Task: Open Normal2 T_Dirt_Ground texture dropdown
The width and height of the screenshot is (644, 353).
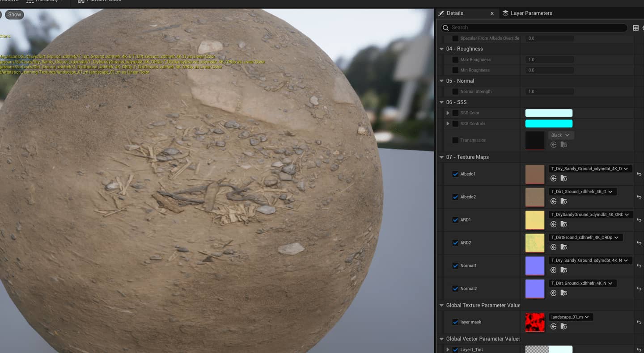Action: click(x=583, y=283)
